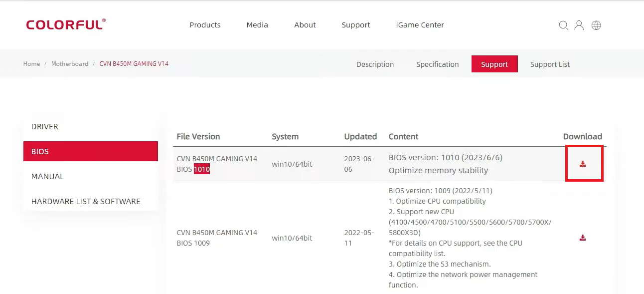Open the search magnifier icon

pyautogui.click(x=563, y=25)
